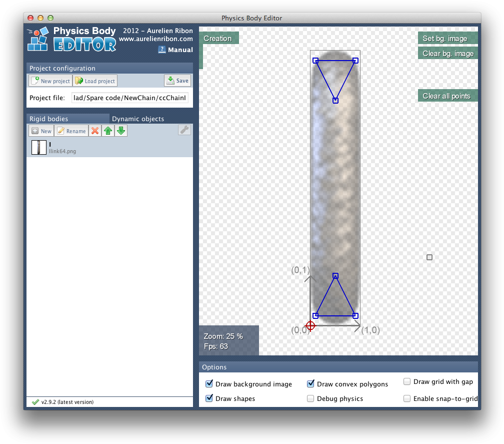Click the red origin crosshair marker
The width and height of the screenshot is (504, 444).
310,326
